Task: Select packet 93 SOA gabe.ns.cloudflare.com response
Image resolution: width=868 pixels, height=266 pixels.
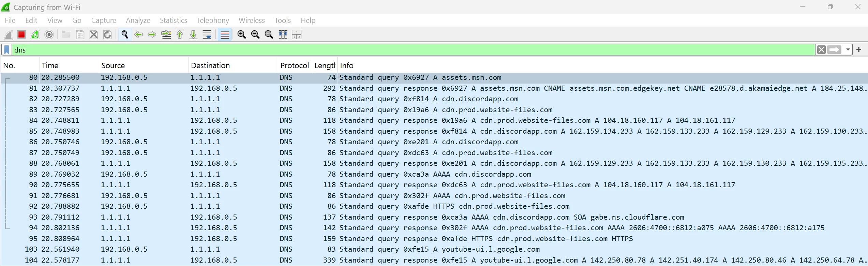Action: (x=434, y=217)
